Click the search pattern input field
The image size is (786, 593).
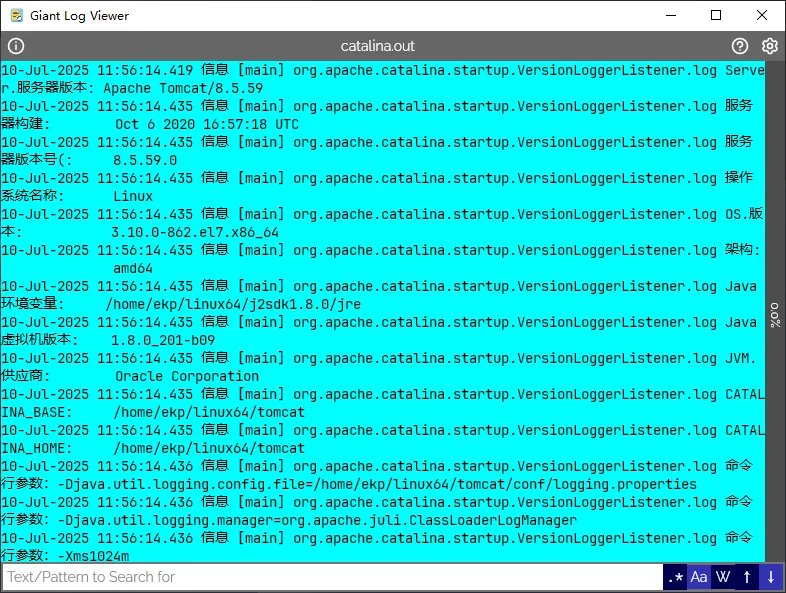(332, 577)
